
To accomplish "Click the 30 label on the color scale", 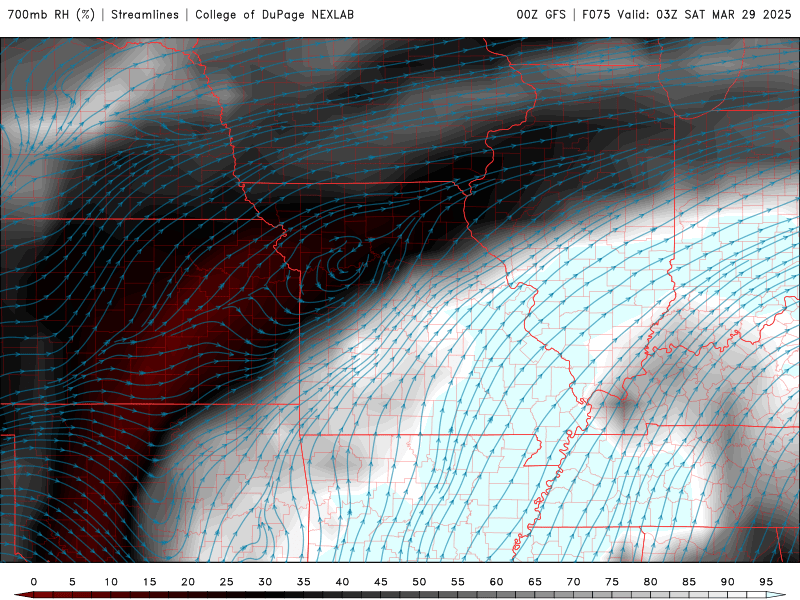I will (x=265, y=582).
